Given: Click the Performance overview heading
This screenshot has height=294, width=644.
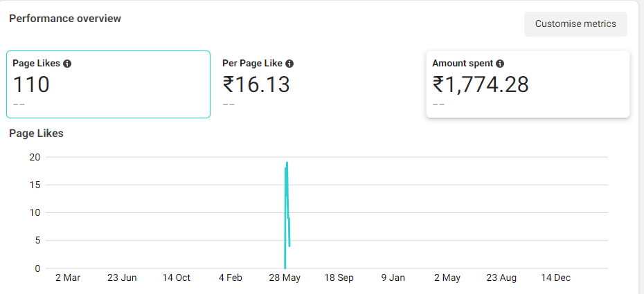Looking at the screenshot, I should [65, 19].
